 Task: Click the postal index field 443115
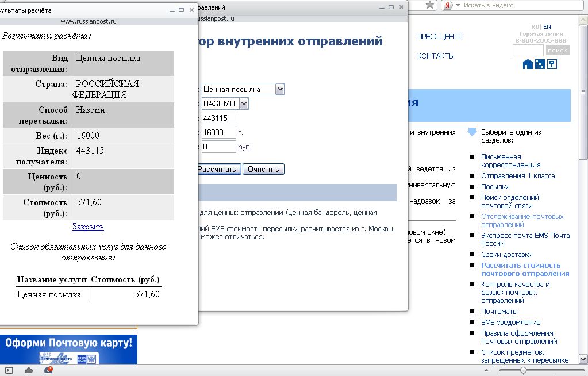tap(219, 118)
